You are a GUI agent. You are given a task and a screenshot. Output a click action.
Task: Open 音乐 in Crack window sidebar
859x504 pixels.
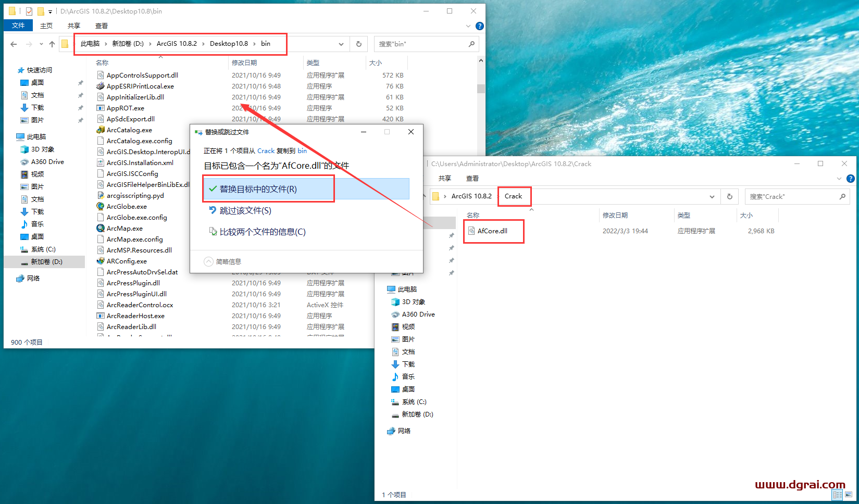click(x=408, y=376)
